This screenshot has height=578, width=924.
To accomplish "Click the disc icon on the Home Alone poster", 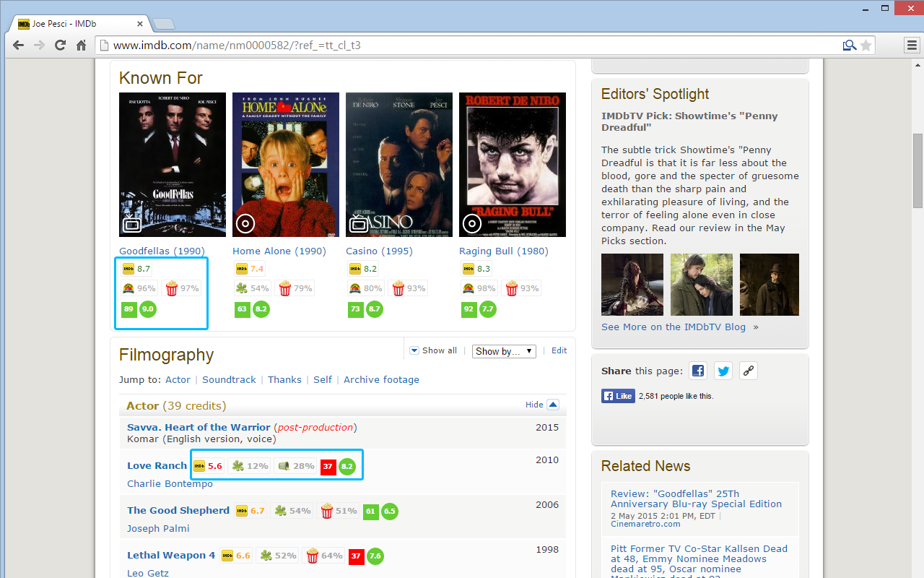I will (x=245, y=223).
